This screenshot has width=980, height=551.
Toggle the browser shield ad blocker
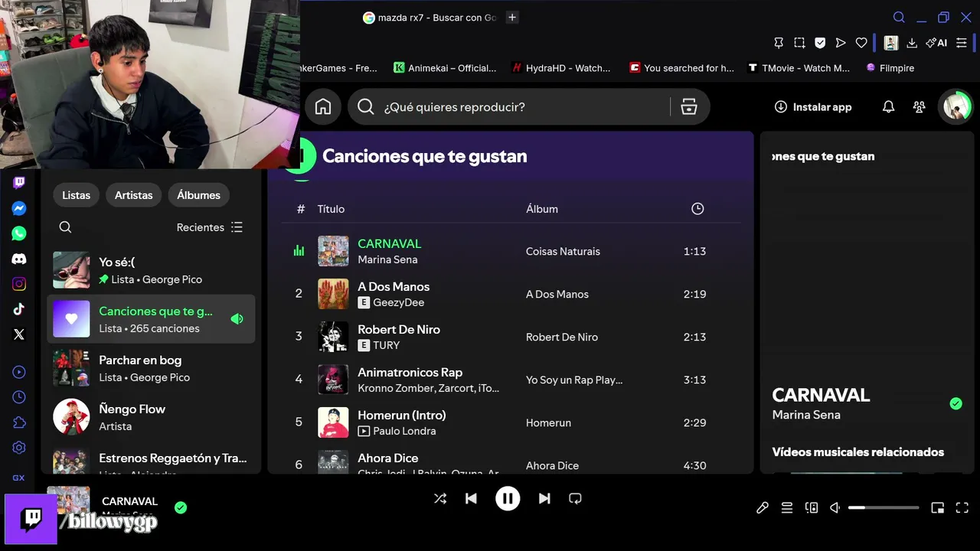(820, 43)
